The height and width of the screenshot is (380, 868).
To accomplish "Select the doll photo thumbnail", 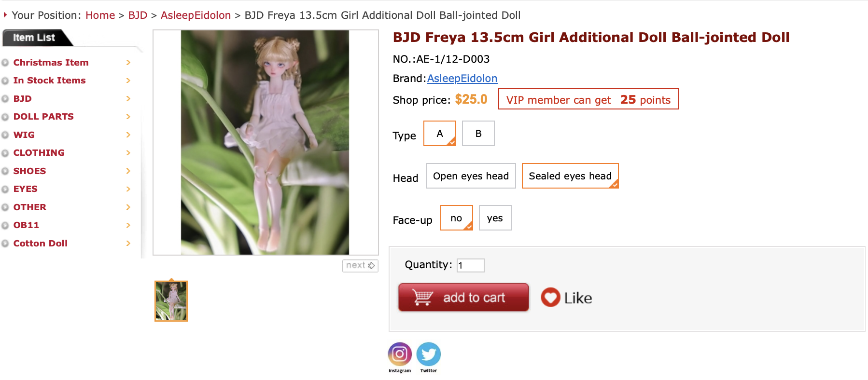I will [x=171, y=301].
